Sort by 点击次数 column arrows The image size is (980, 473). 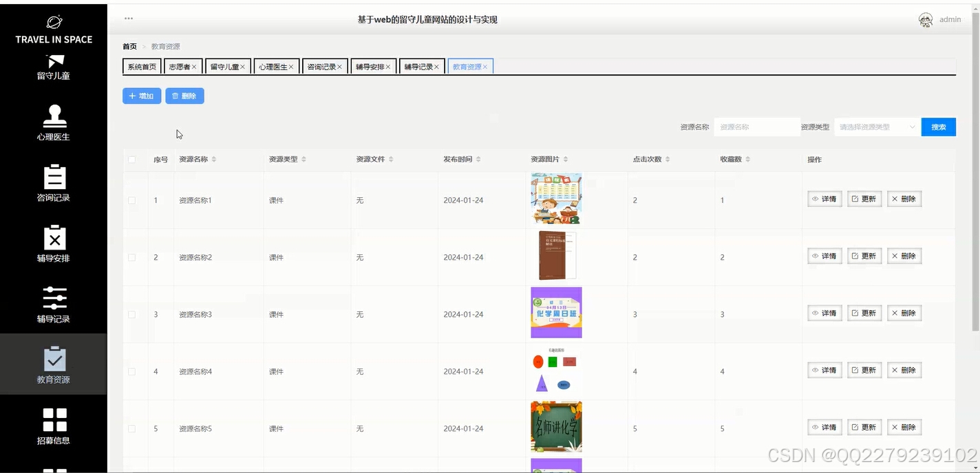668,159
